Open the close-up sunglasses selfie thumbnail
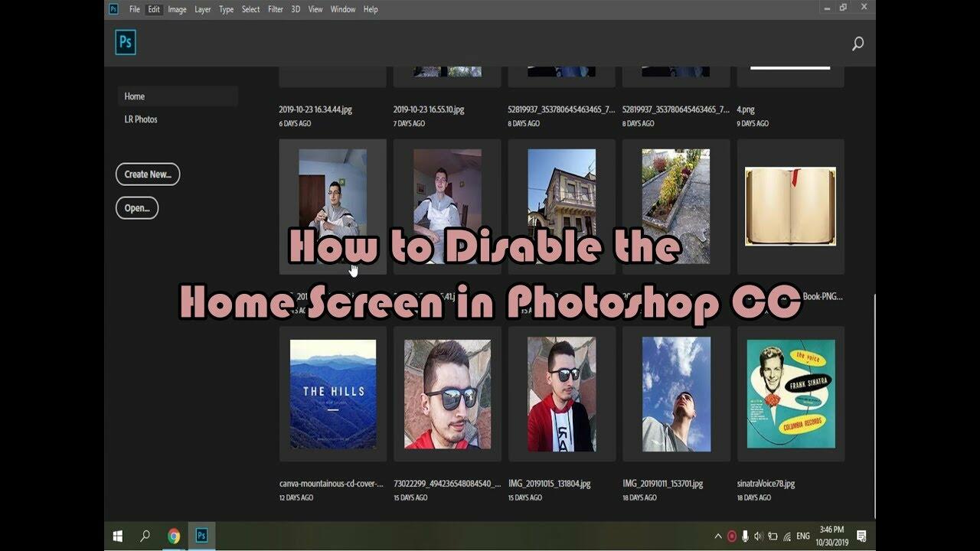 447,393
